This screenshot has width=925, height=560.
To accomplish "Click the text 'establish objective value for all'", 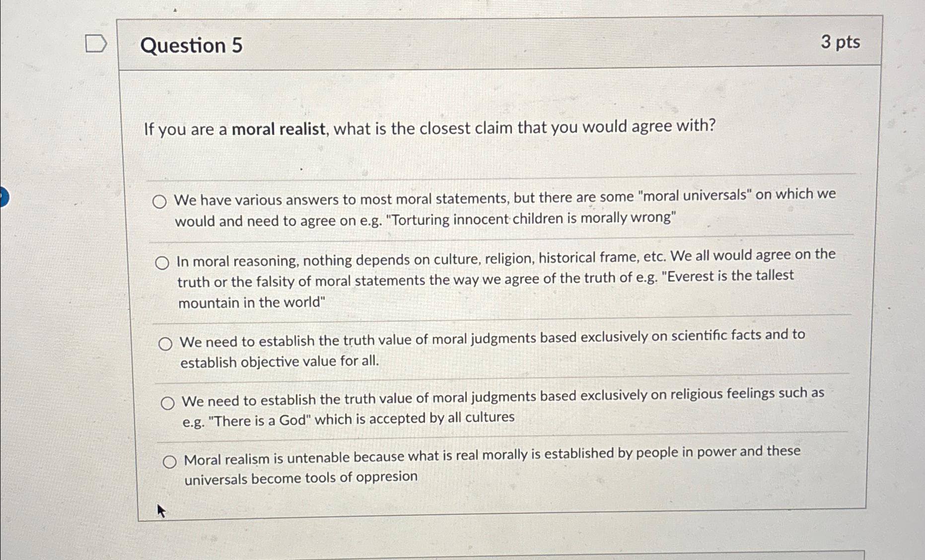I will coord(280,361).
